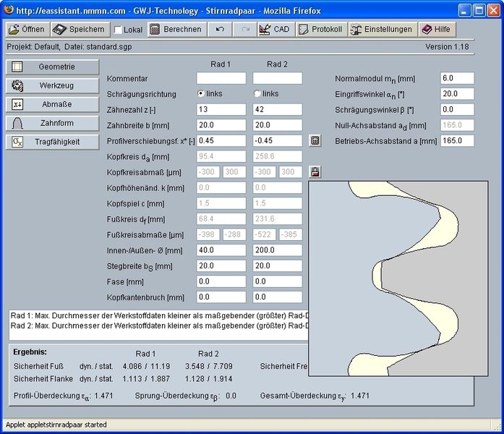Click calculator icon next to Profilverschiebung
The height and width of the screenshot is (434, 504).
click(x=315, y=140)
